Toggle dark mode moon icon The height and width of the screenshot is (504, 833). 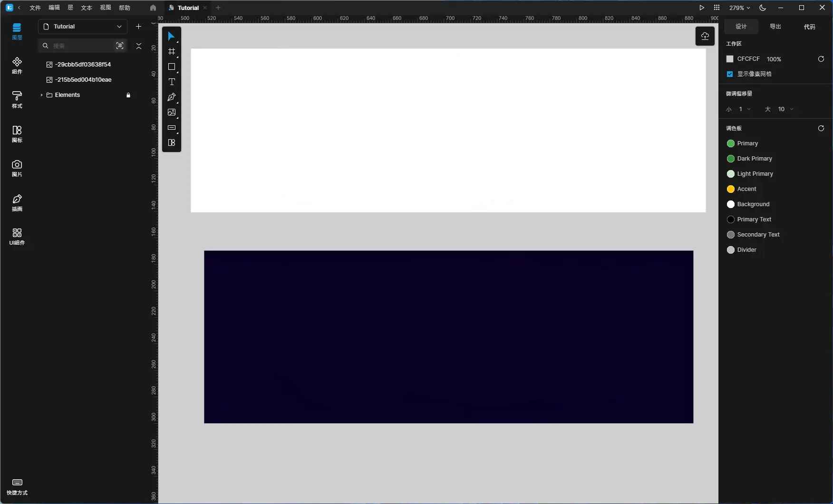[x=763, y=8]
